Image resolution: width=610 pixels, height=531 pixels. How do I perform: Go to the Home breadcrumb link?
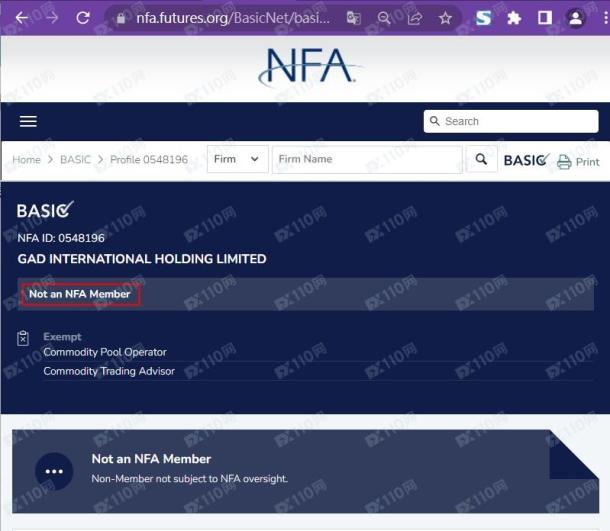click(26, 159)
